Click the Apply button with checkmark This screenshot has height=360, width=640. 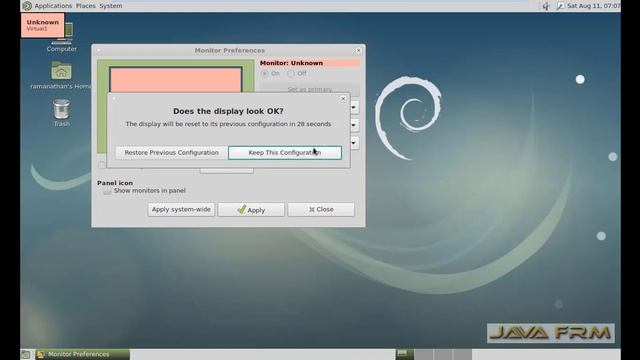pos(251,210)
